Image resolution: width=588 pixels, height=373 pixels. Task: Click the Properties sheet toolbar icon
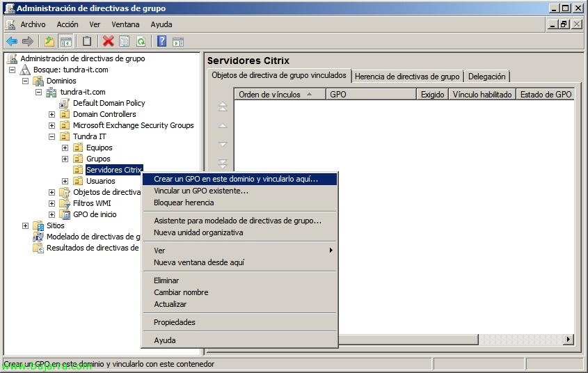point(124,41)
